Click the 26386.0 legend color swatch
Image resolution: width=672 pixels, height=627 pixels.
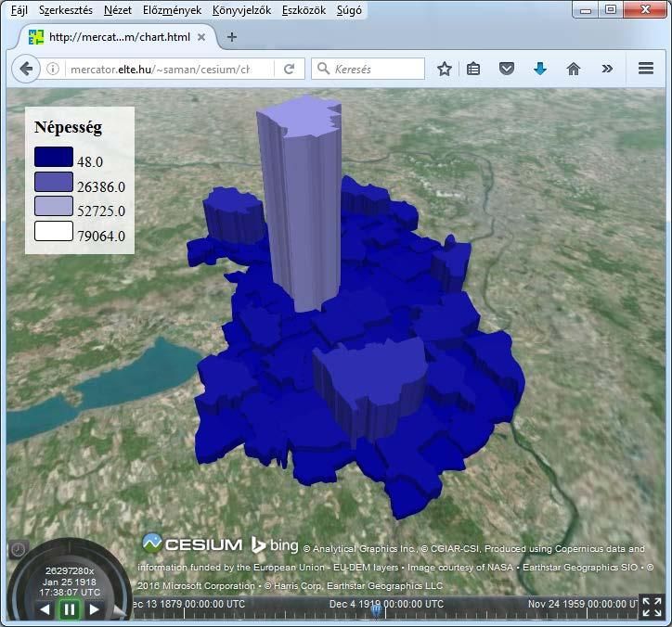54,182
